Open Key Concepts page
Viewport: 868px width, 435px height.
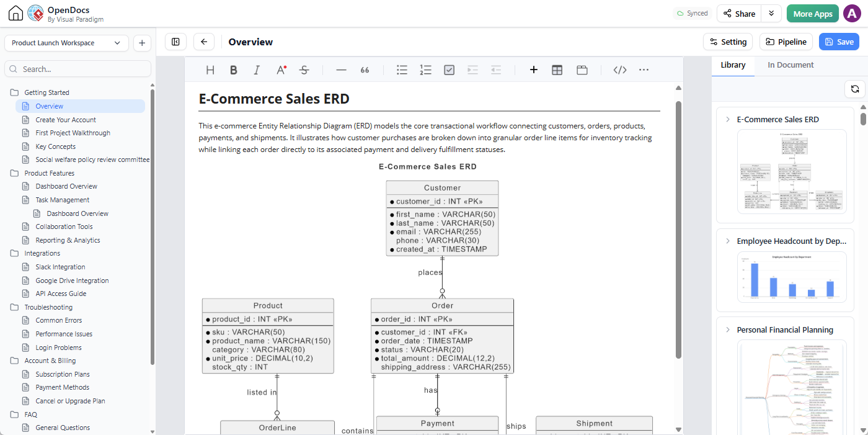coord(55,146)
